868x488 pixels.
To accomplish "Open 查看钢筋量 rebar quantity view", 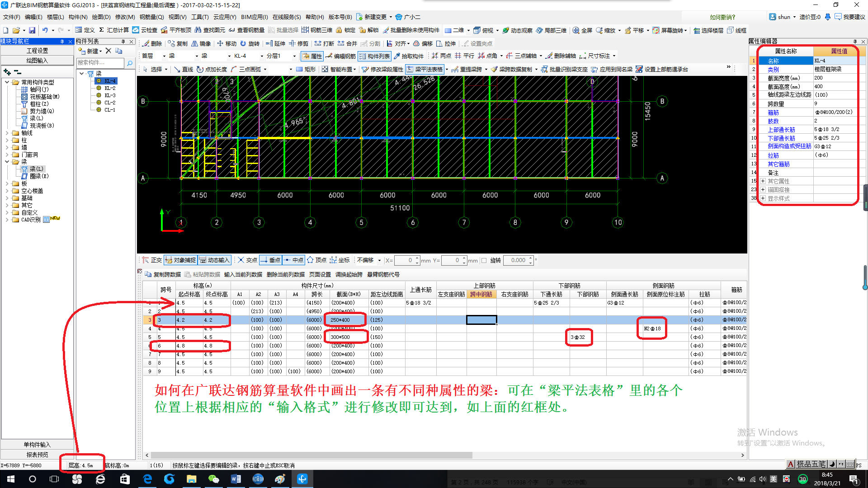I will click(x=246, y=30).
